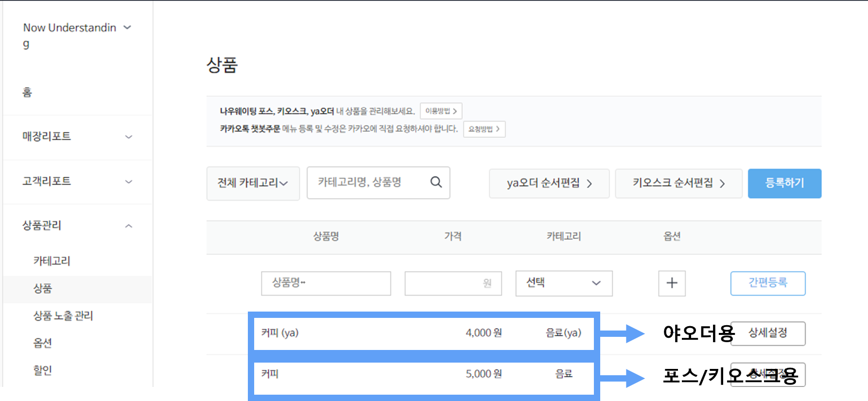Click the 상품명 column header
Viewport: 868px width, 401px height.
pyautogui.click(x=326, y=237)
